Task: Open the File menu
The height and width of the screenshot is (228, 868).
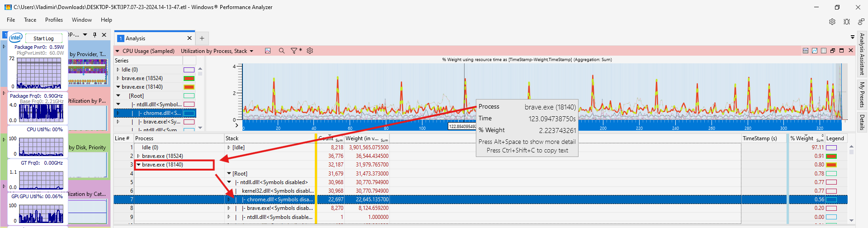Action: coord(11,20)
